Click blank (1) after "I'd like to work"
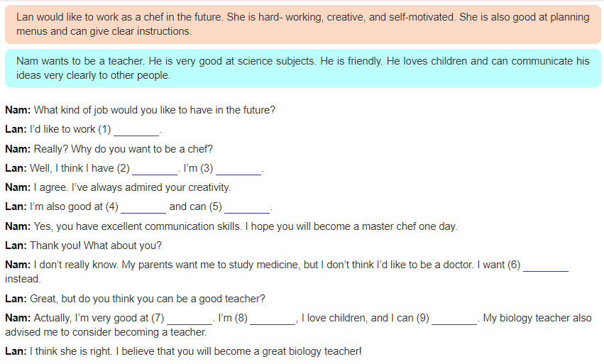 coord(136,130)
